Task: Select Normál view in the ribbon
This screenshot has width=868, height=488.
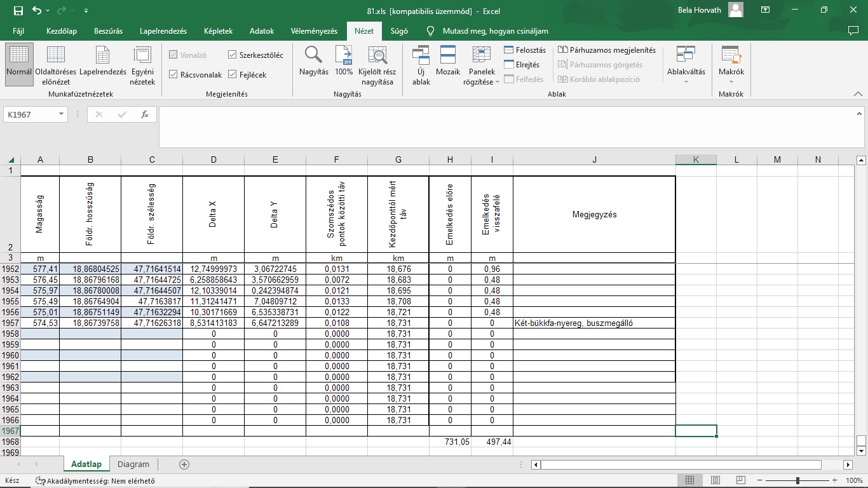Action: [18, 64]
